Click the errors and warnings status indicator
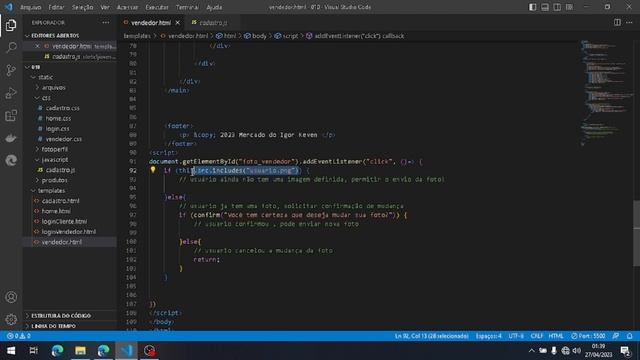Image resolution: width=640 pixels, height=360 pixels. coord(19,336)
